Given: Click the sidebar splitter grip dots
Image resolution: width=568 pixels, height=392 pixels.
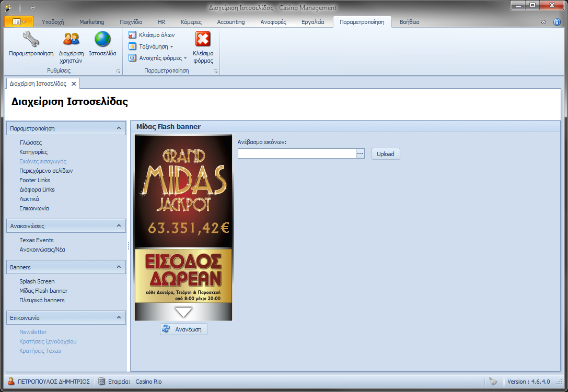Looking at the screenshot, I should pos(128,246).
